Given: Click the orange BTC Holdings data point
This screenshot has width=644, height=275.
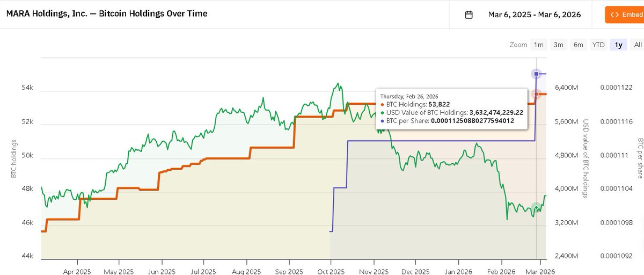Looking at the screenshot, I should tap(536, 94).
